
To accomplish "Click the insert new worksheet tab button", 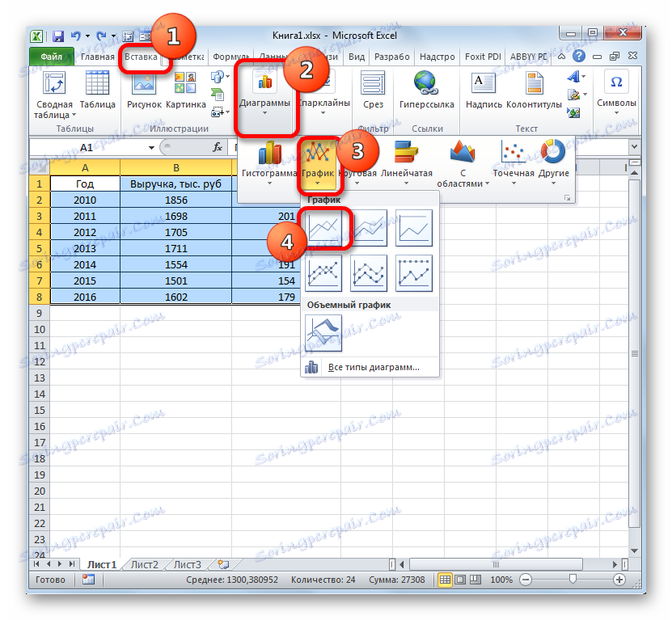I will pos(223,564).
